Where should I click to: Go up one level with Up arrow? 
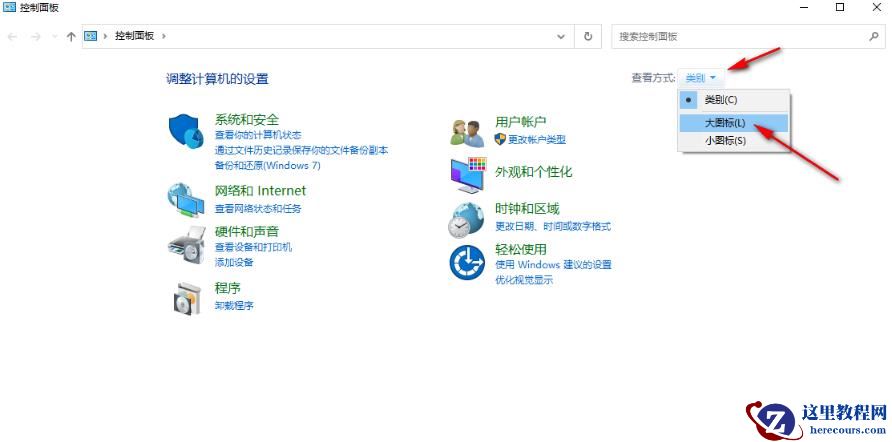(71, 36)
